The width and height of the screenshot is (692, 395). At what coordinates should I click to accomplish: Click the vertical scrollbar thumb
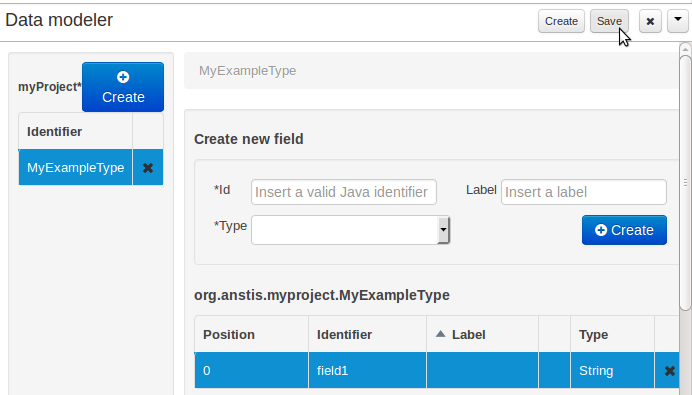pyautogui.click(x=685, y=182)
